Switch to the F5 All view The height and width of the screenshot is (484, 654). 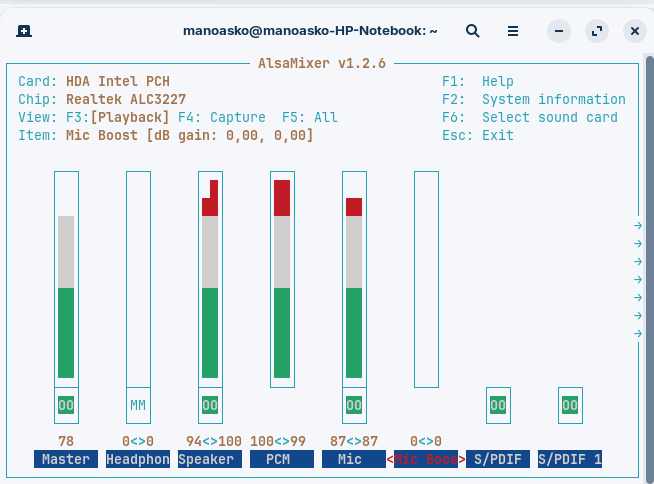coord(310,117)
